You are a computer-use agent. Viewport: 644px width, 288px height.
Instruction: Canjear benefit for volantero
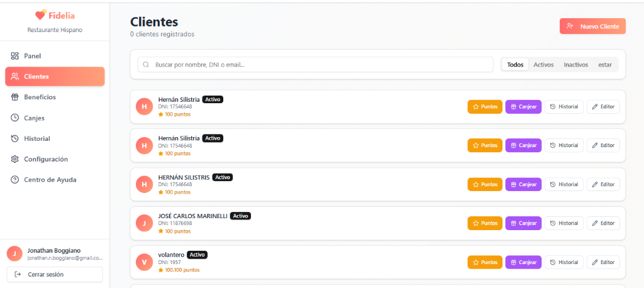click(x=523, y=262)
